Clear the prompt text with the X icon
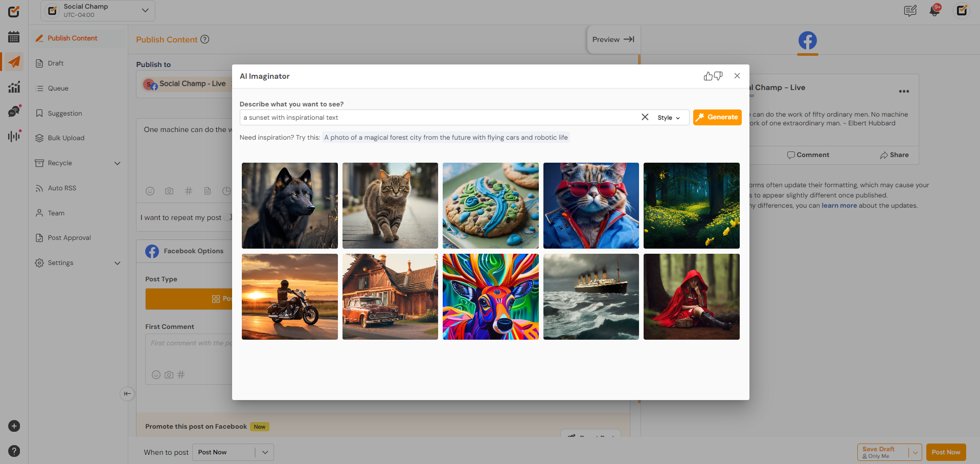 point(645,117)
